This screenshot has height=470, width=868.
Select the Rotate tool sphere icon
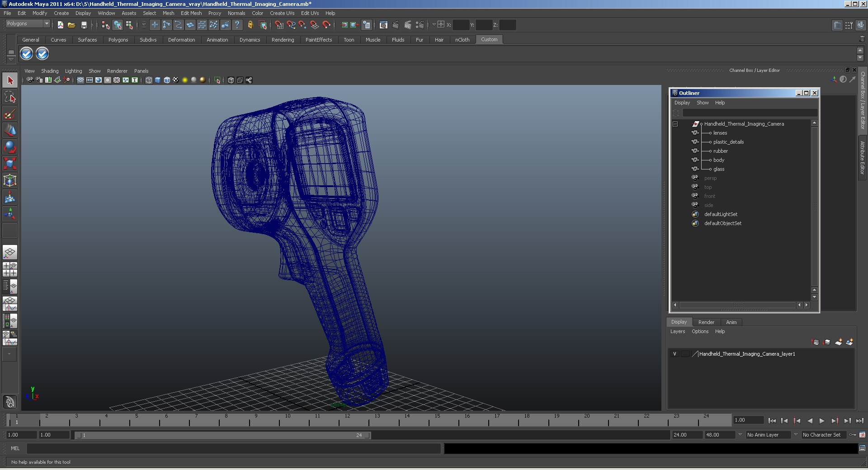pyautogui.click(x=10, y=147)
